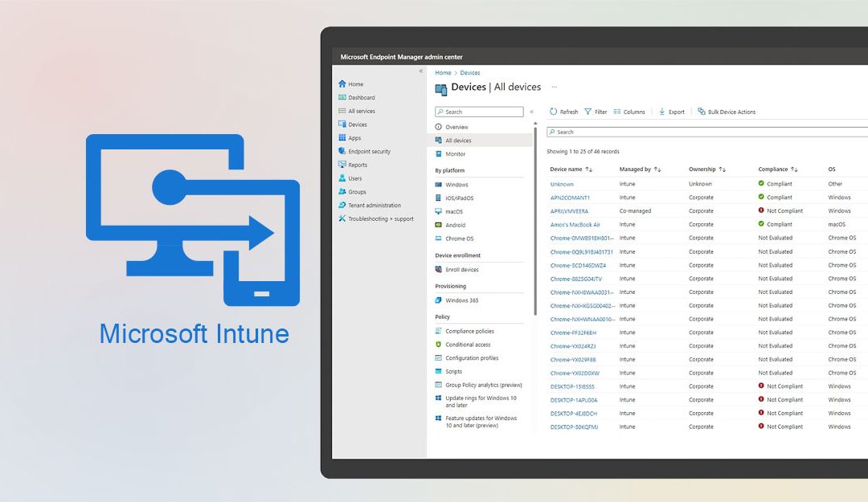Open device DESKTOP-1APL00A
The width and height of the screenshot is (868, 502).
tap(574, 400)
